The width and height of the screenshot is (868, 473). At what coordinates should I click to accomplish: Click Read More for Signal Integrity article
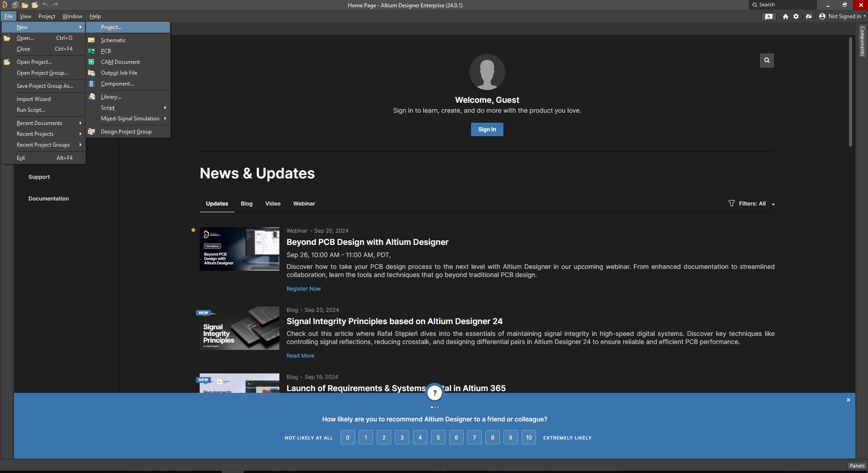point(300,356)
